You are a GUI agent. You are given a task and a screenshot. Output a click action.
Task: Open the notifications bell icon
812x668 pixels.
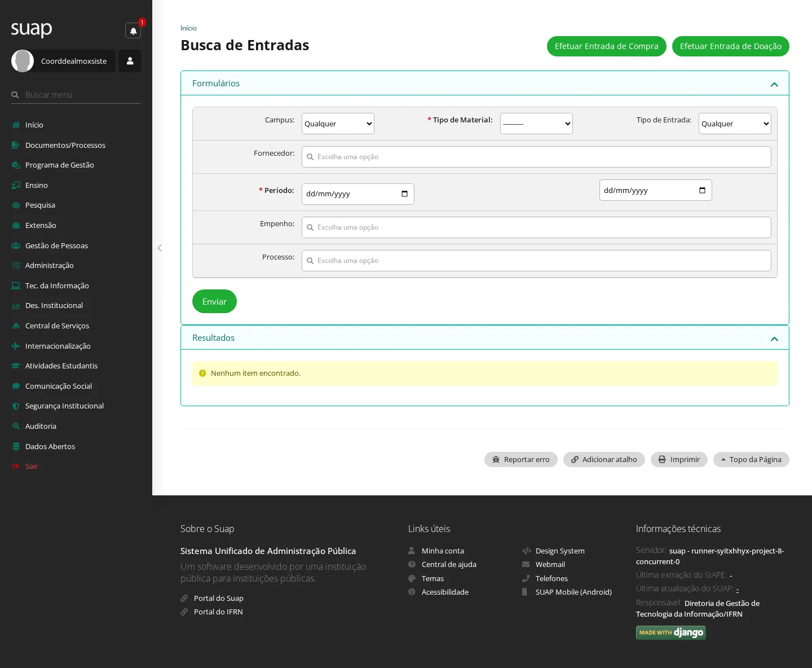[x=133, y=30]
